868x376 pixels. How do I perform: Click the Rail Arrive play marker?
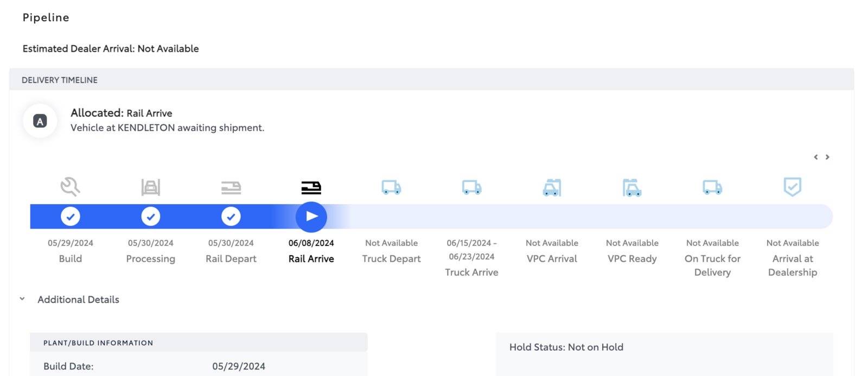tap(311, 217)
